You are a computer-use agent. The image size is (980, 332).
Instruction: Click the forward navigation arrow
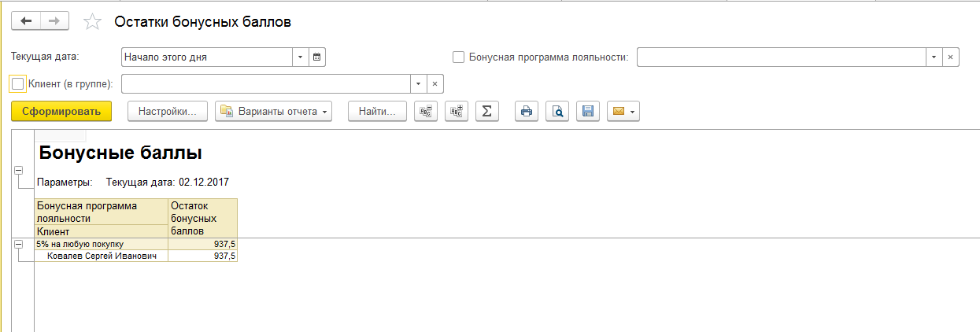(54, 21)
